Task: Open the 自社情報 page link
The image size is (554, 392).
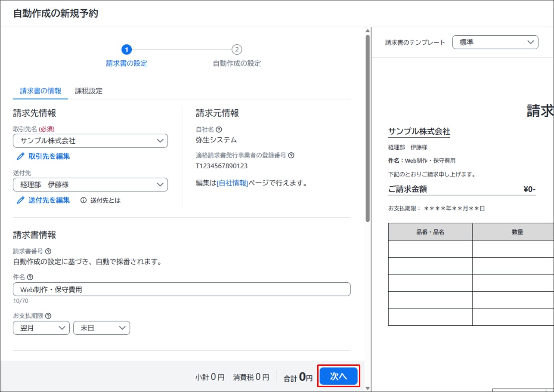Action: coord(232,183)
